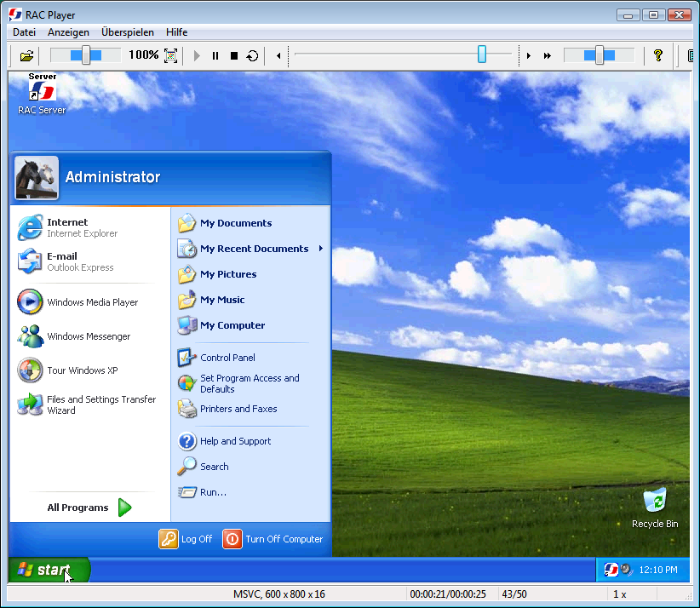Expand All Programs with green arrow
The image size is (700, 608).
point(125,508)
